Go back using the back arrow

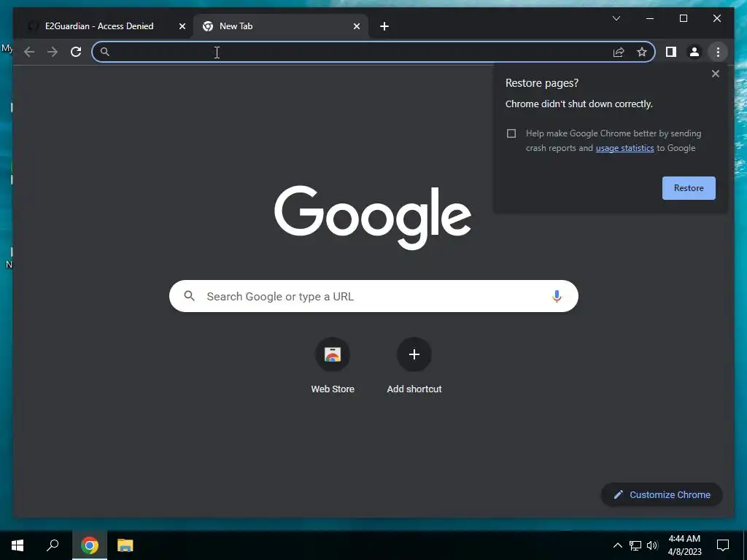coord(29,52)
